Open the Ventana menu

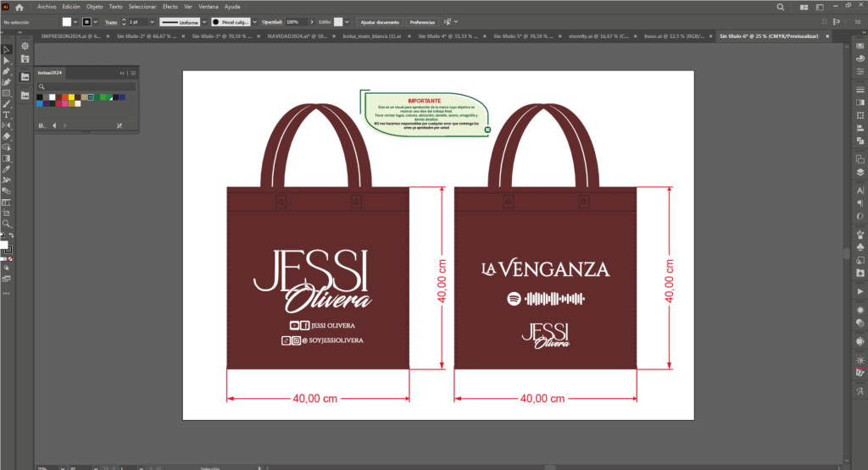click(209, 7)
